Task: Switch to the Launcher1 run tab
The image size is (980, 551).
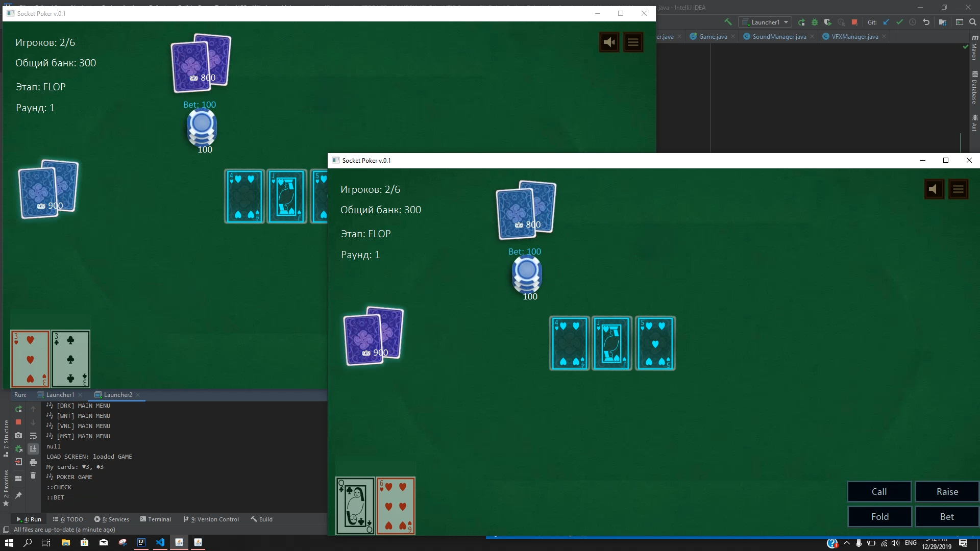Action: pyautogui.click(x=60, y=395)
